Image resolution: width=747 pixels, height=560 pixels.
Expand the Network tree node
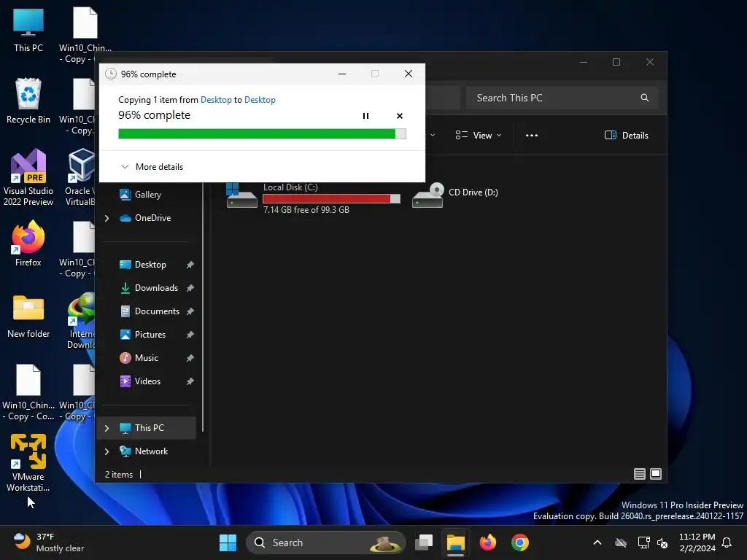pos(107,451)
